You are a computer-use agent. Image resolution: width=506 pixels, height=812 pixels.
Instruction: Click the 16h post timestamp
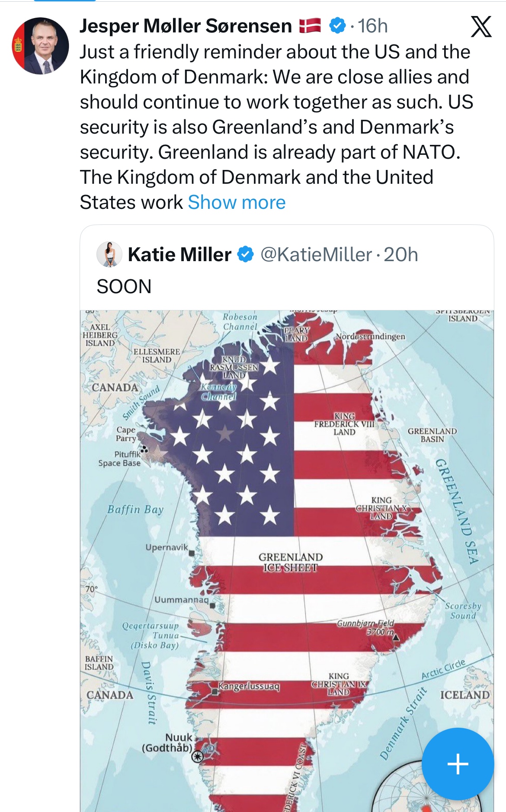[372, 26]
